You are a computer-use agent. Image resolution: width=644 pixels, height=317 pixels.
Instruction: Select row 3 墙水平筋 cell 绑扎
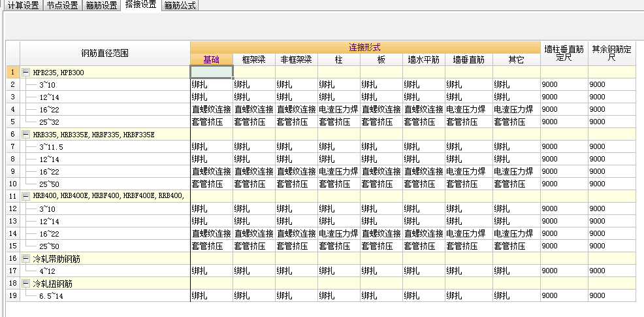tap(423, 97)
